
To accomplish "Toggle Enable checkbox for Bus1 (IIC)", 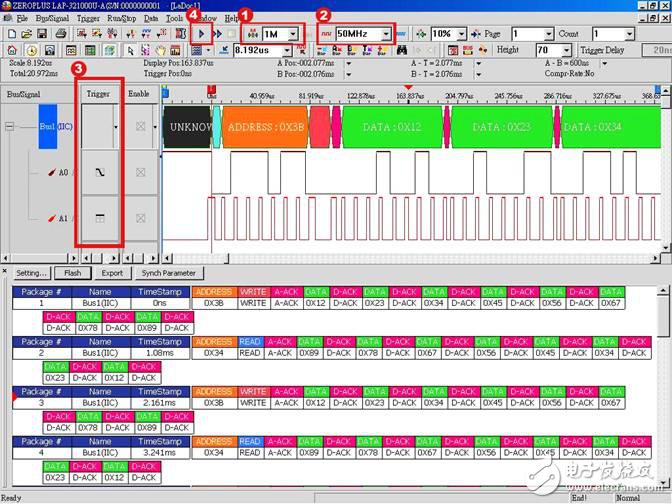I will click(x=141, y=127).
